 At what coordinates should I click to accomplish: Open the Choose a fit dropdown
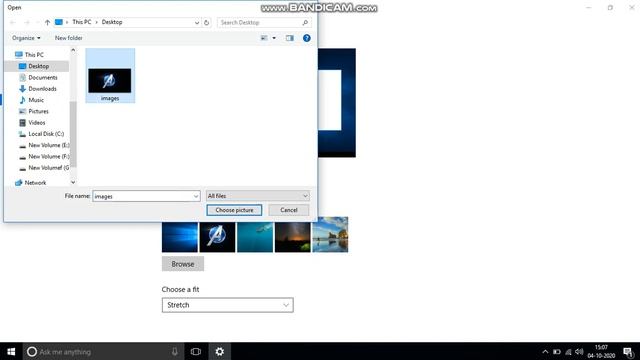[227, 305]
